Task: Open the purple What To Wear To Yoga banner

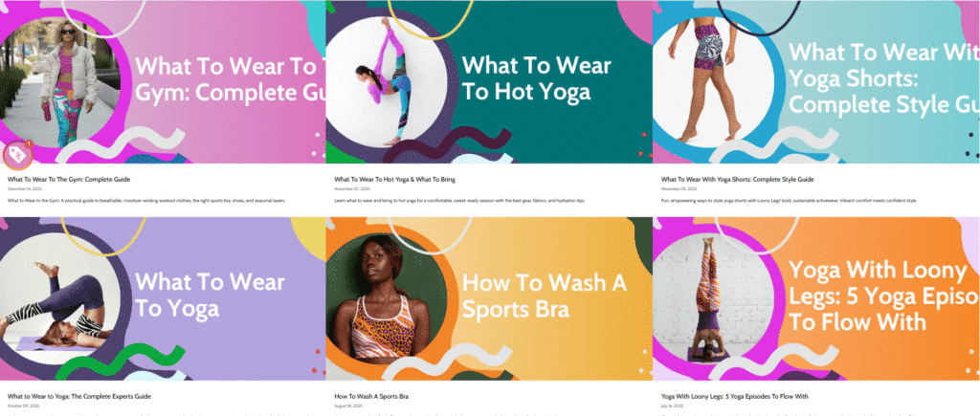Action: pos(163,298)
